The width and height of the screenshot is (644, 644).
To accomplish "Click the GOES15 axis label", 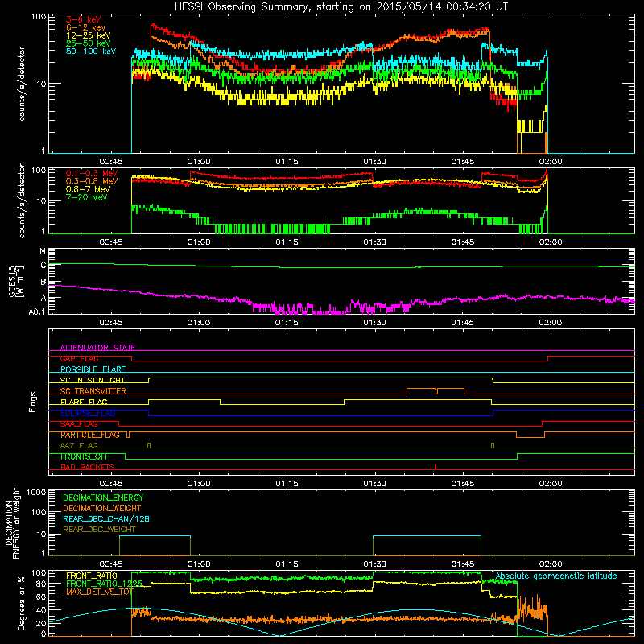I will (x=15, y=282).
